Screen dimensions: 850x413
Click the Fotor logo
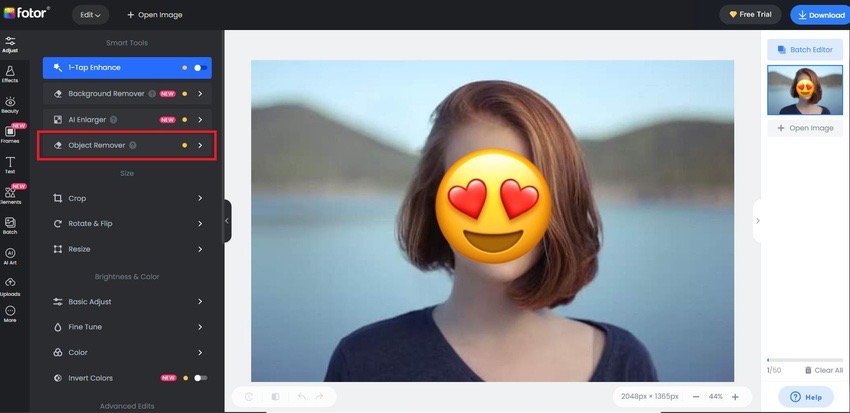(x=27, y=13)
